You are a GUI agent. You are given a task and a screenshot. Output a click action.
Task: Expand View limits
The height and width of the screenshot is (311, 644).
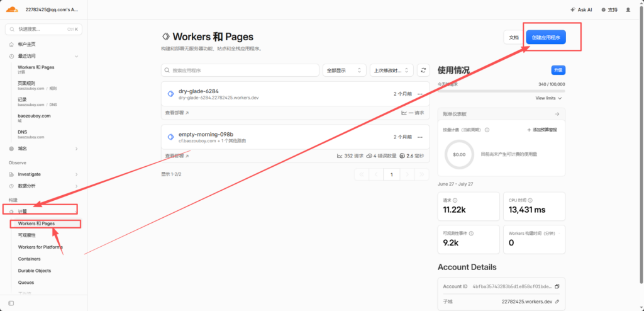(x=548, y=98)
